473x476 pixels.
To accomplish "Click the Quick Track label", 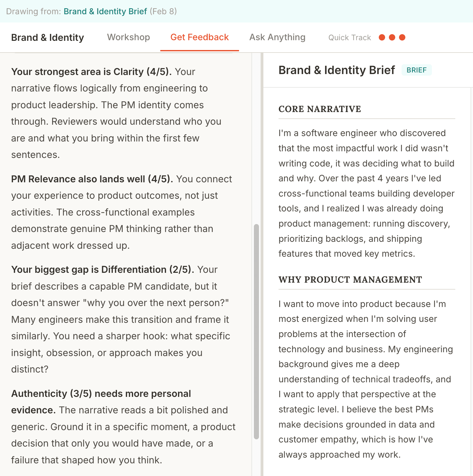I will pos(349,38).
